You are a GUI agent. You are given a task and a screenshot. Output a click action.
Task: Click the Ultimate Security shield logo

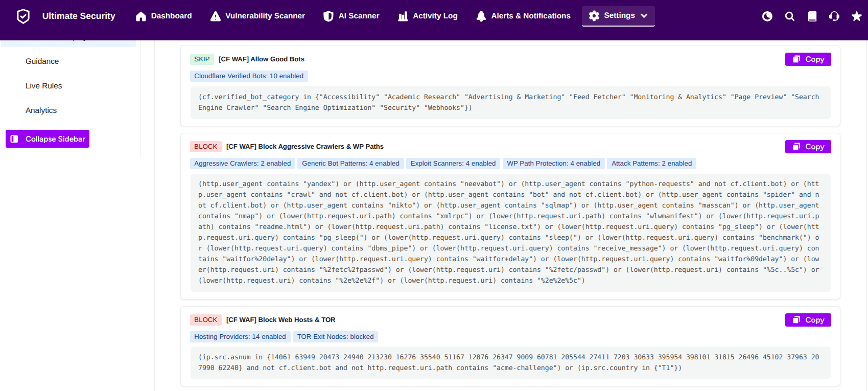click(x=23, y=16)
